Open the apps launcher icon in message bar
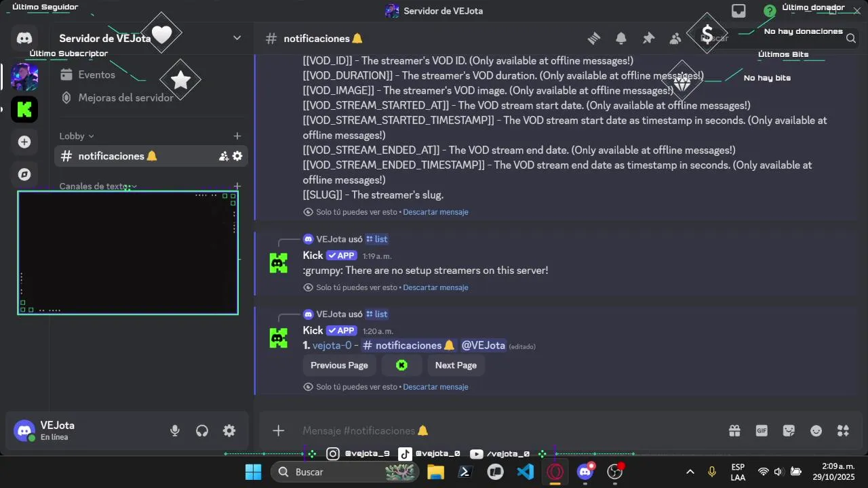The image size is (868, 488). pyautogui.click(x=843, y=430)
